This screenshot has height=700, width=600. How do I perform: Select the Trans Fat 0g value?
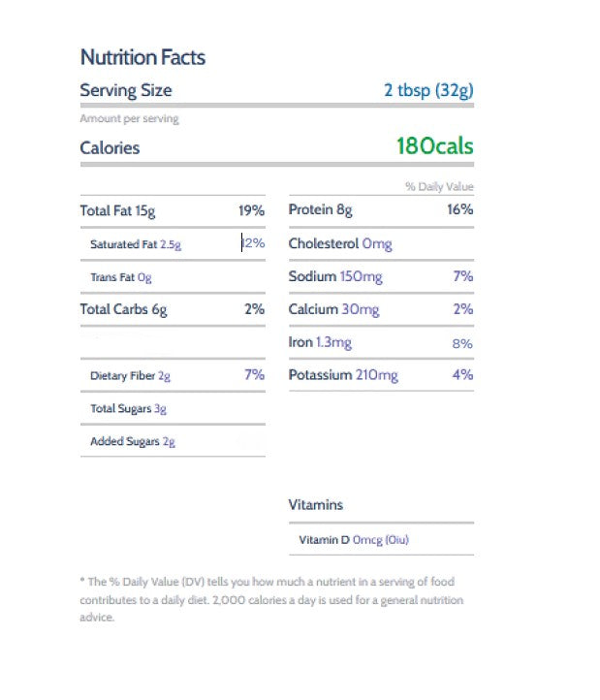(x=144, y=277)
